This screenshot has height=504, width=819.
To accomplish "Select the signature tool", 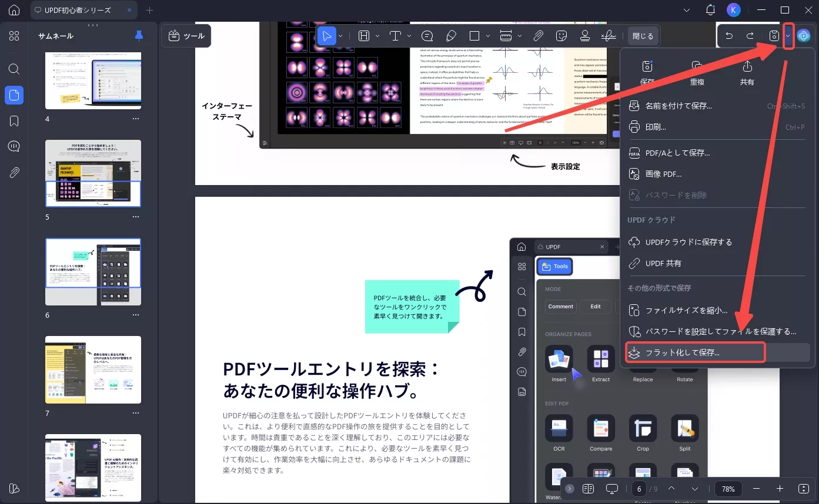I will coord(609,36).
